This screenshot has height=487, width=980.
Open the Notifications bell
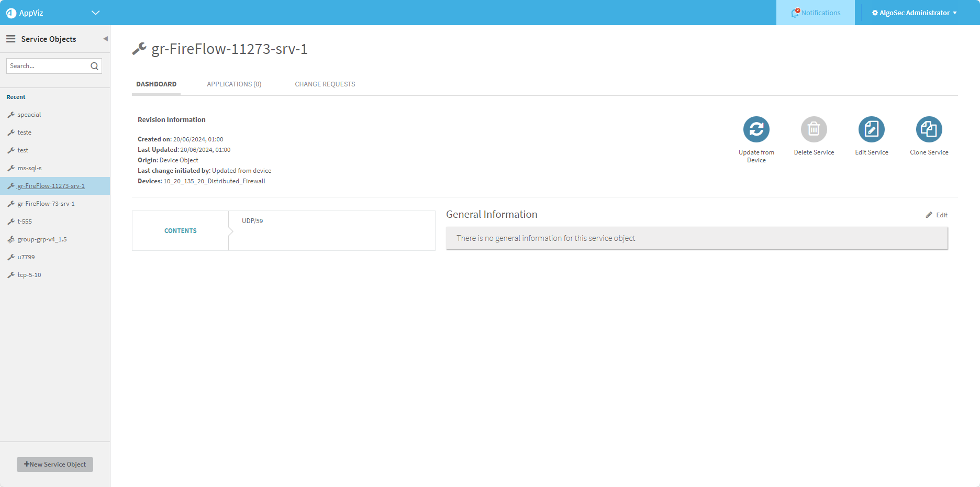pyautogui.click(x=795, y=13)
